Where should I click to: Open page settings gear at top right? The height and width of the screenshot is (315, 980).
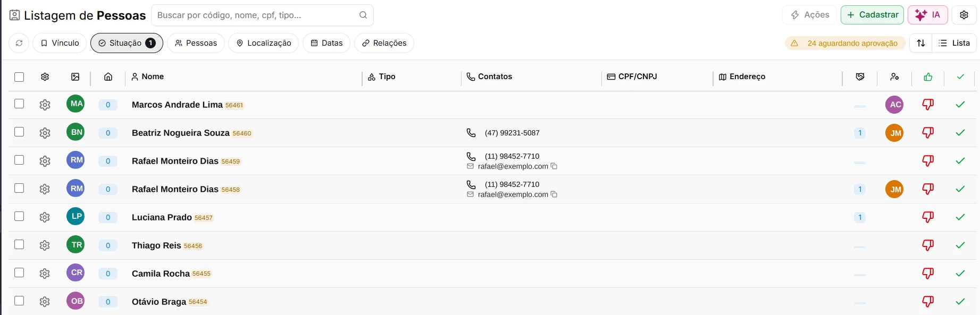[964, 15]
